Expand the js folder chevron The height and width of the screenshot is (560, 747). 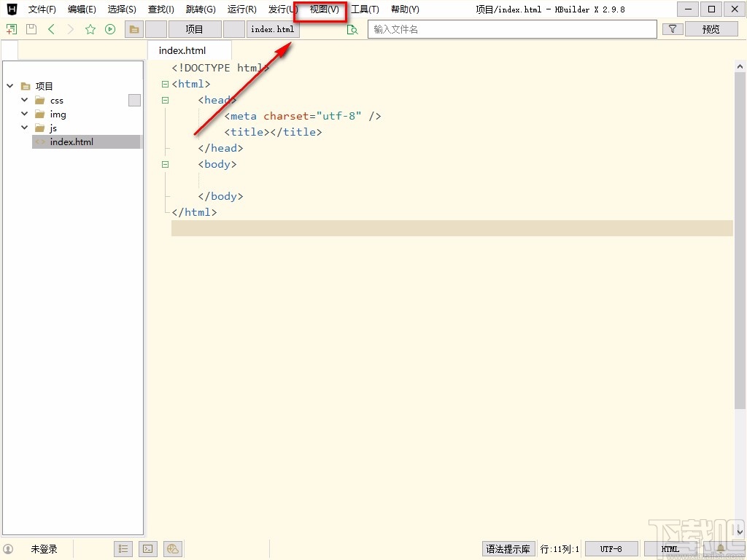(24, 128)
